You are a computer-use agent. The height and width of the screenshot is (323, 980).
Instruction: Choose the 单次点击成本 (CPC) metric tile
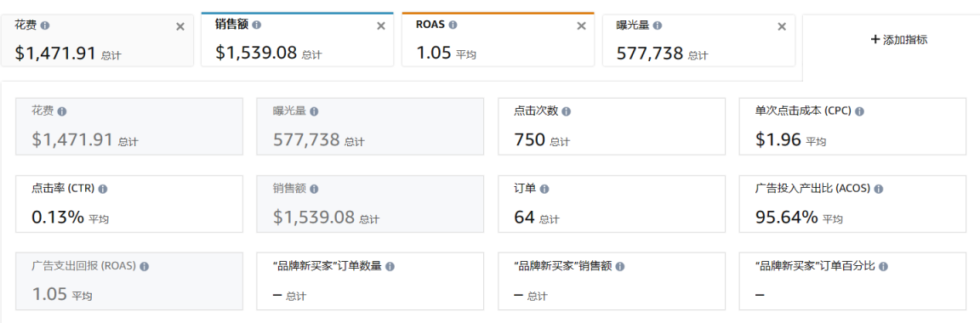click(852, 126)
